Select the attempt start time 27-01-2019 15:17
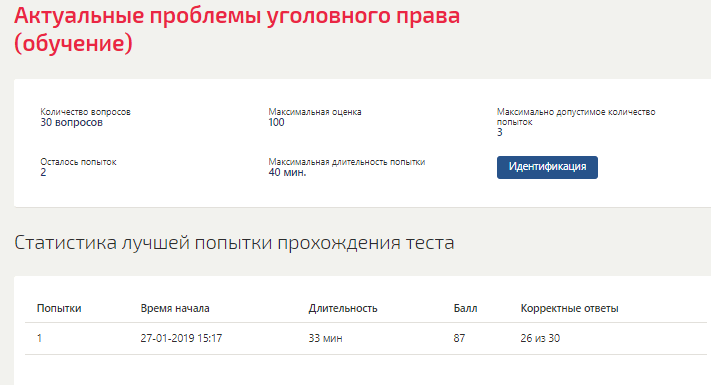This screenshot has height=385, width=711. point(181,338)
